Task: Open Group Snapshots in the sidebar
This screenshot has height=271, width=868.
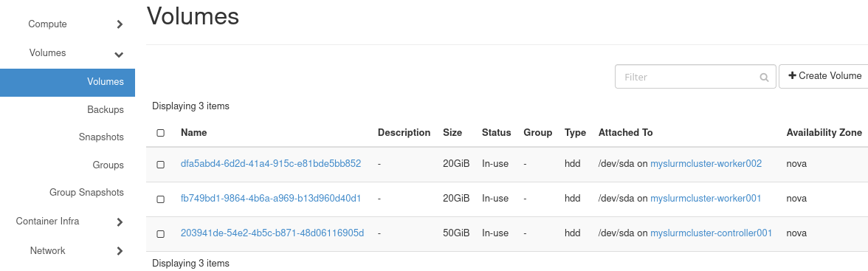Action: click(x=86, y=192)
